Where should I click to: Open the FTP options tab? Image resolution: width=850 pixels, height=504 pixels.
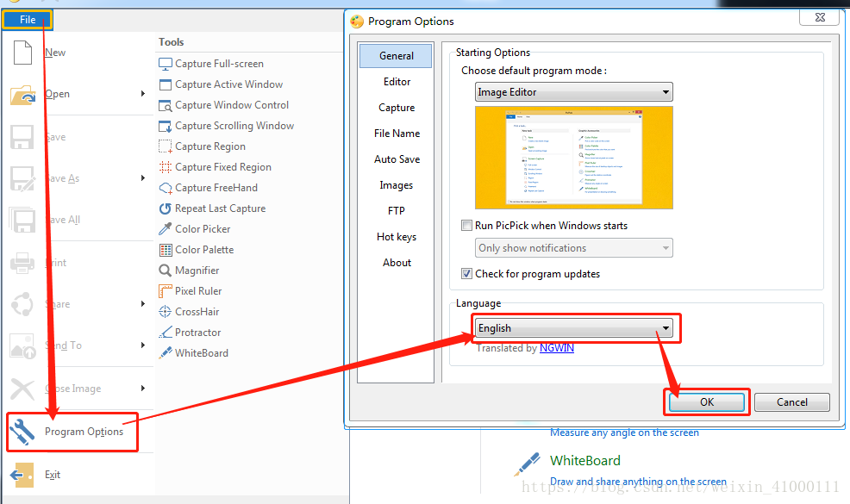click(397, 211)
